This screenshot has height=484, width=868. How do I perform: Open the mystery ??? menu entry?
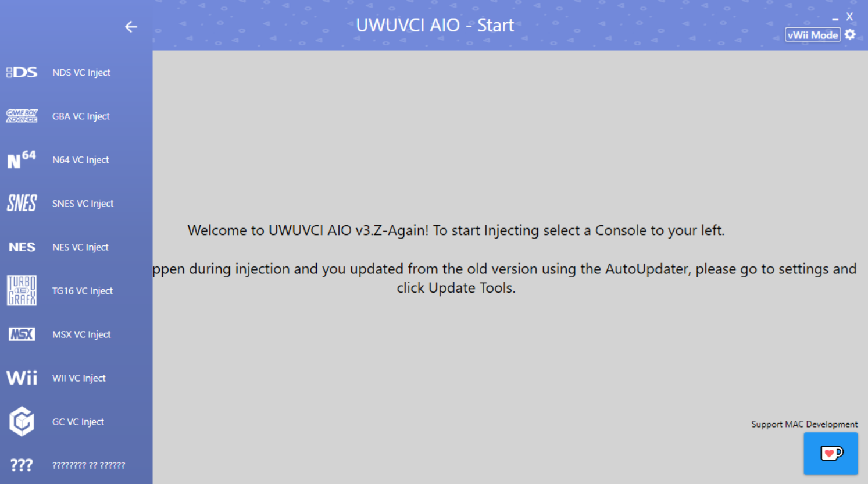(88, 465)
